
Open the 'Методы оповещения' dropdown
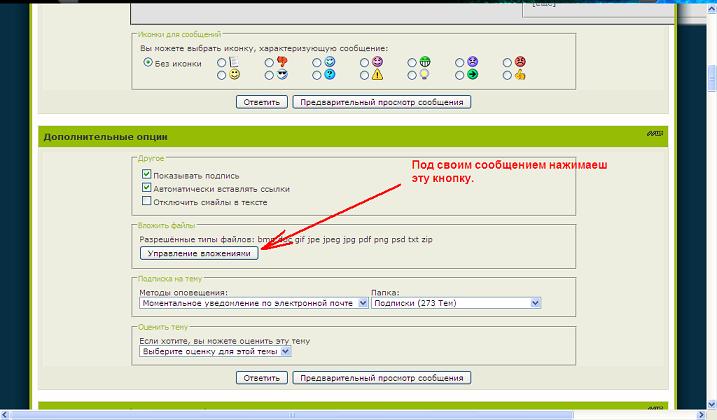(254, 303)
